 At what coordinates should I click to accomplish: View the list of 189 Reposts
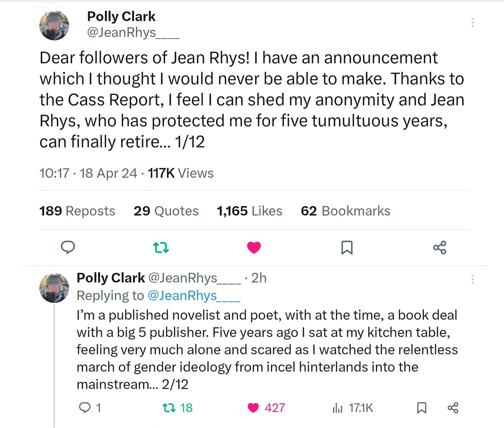tap(77, 211)
